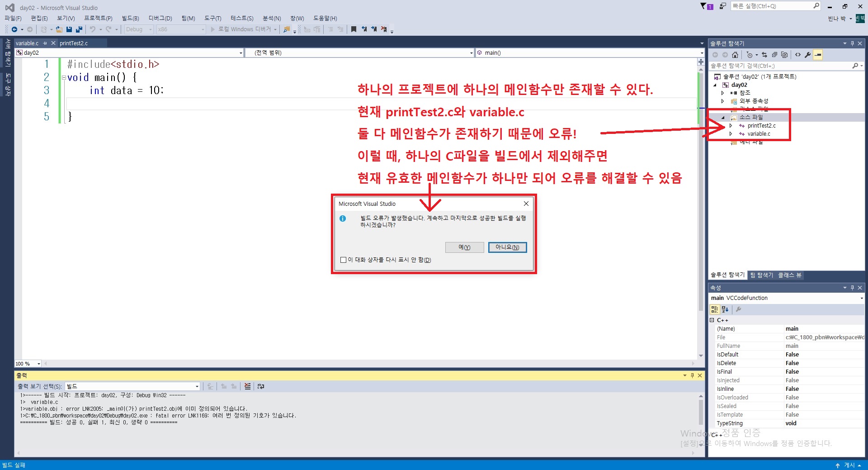868x470 pixels.
Task: Collapse main() function with outline toggle
Action: 64,78
